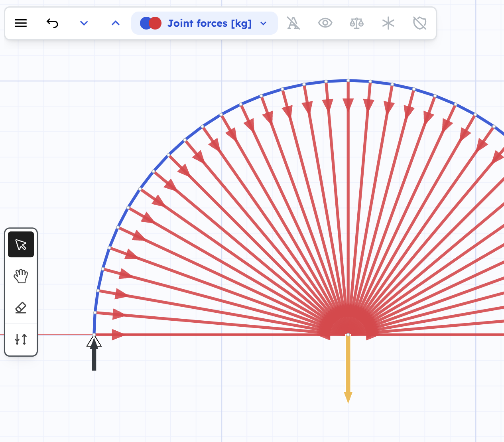The width and height of the screenshot is (504, 442).
Task: Select the hand pan tool
Action: [x=21, y=276]
